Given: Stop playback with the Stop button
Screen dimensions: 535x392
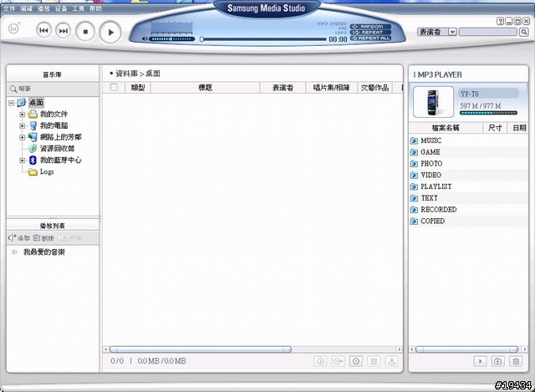Looking at the screenshot, I should point(85,32).
